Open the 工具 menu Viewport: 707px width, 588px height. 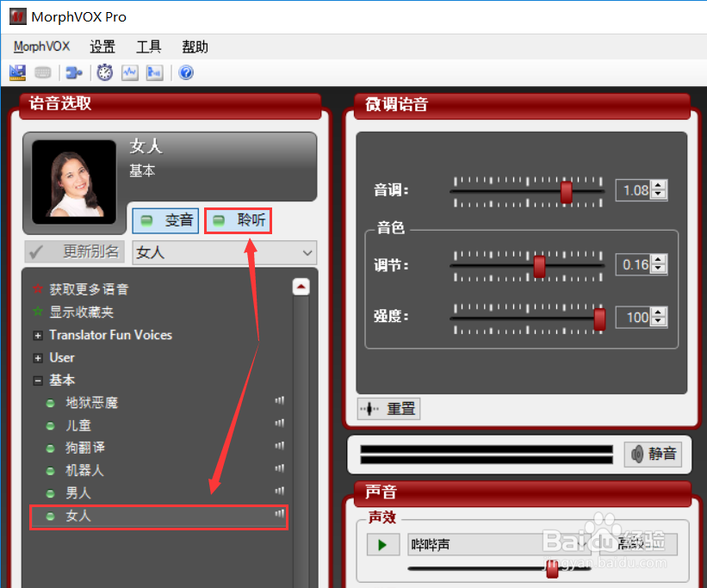[149, 46]
